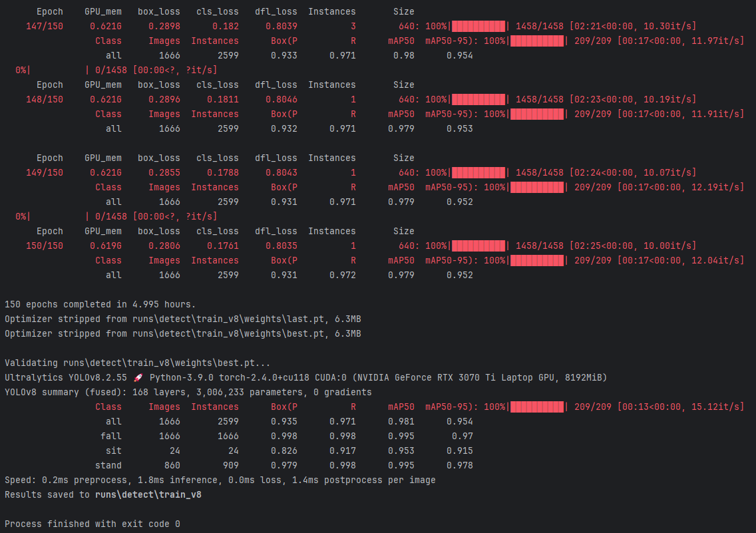Click the dfl_loss value 0.8043
Screen dimensions: 756x533
[x=282, y=172]
